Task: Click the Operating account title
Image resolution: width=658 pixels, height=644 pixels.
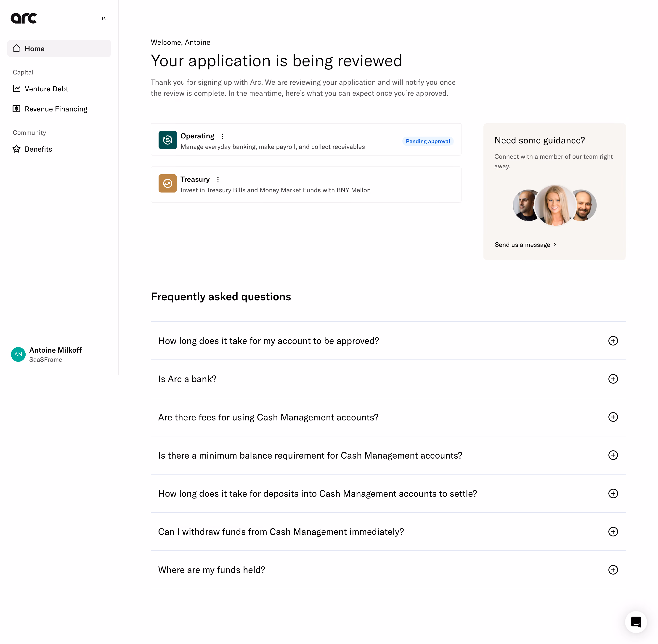Action: [197, 136]
